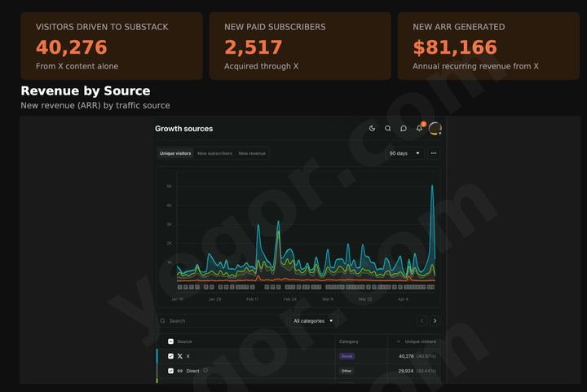Image resolution: width=587 pixels, height=392 pixels.
Task: Click the Revenue by Source heading
Action: pyautogui.click(x=86, y=91)
